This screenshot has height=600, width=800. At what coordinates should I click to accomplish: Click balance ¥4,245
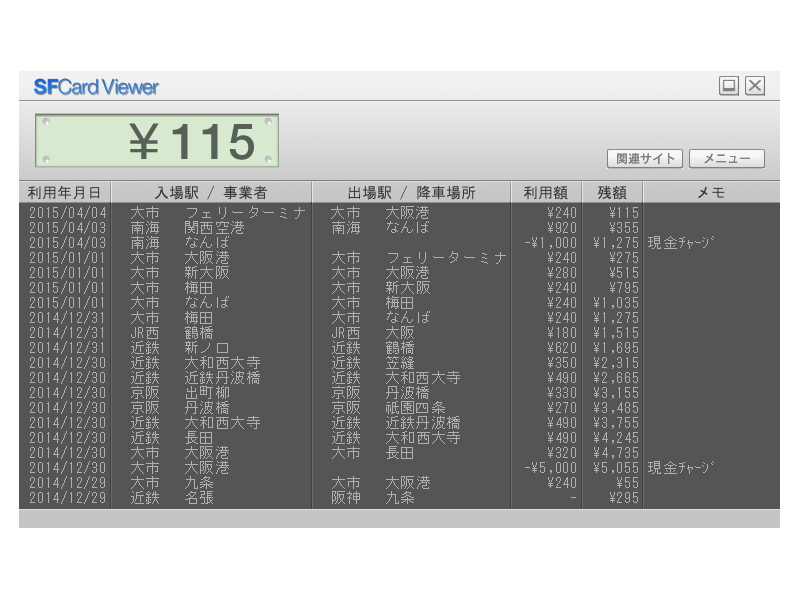pyautogui.click(x=616, y=438)
